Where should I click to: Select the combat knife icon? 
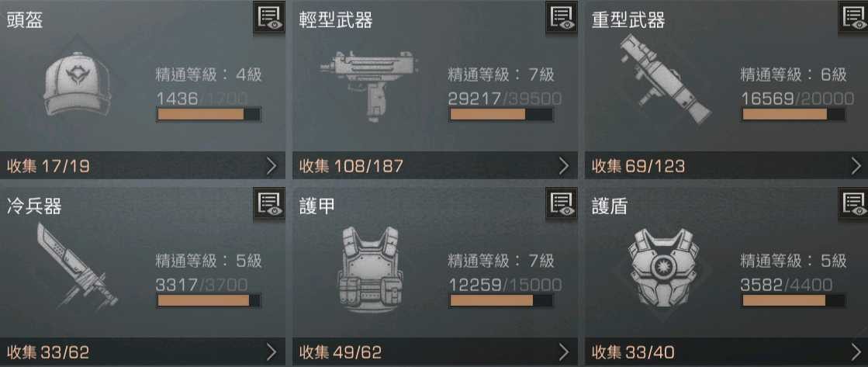click(76, 265)
